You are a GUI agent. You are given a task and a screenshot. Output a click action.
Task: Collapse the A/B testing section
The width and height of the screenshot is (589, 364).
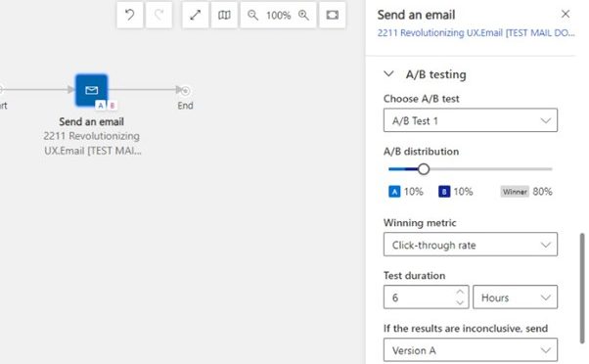tap(388, 73)
